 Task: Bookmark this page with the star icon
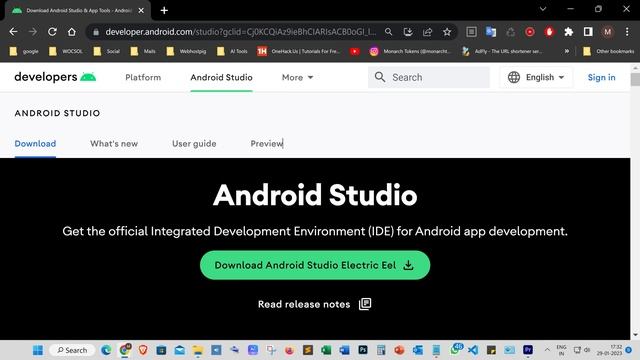447,32
